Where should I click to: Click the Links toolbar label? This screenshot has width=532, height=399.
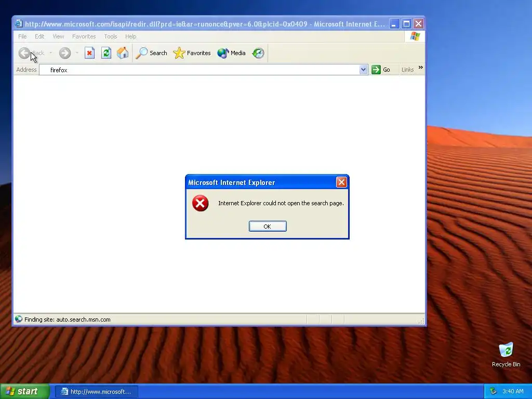pos(407,70)
